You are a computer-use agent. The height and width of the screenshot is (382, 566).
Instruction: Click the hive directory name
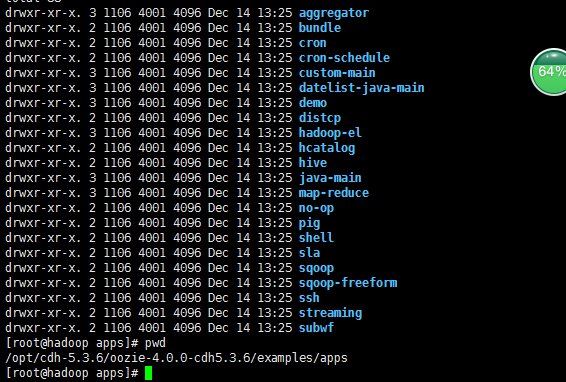pos(313,163)
